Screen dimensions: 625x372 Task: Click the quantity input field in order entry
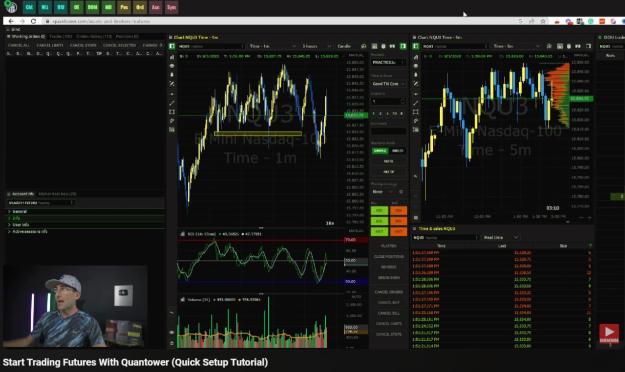point(389,102)
